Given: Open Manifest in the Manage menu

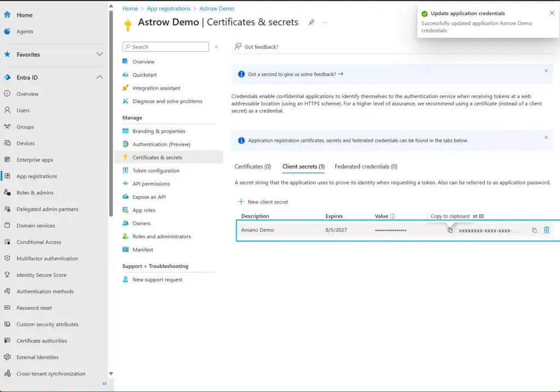Looking at the screenshot, I should tap(143, 249).
